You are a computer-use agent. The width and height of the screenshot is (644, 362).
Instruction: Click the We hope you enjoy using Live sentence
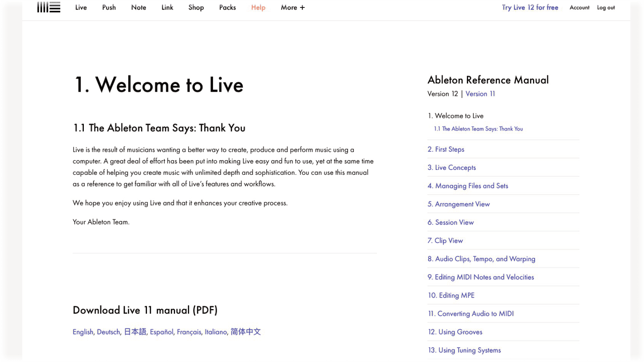click(x=180, y=203)
